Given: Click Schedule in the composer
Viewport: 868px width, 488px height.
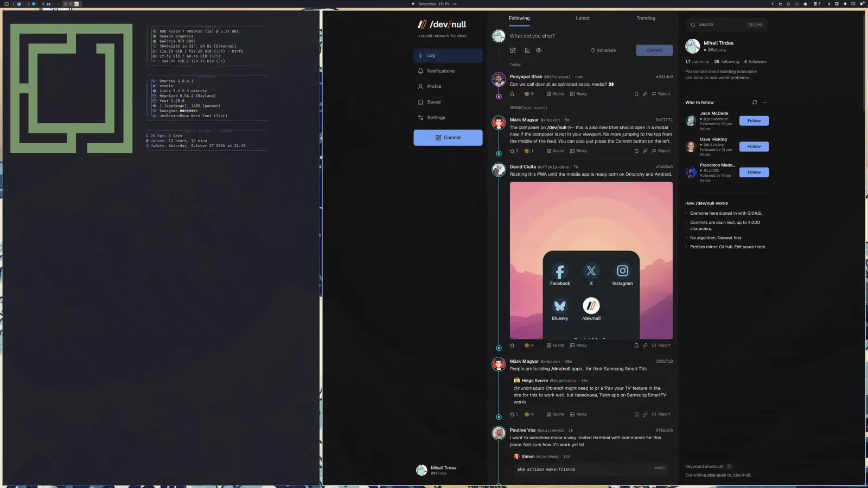Looking at the screenshot, I should pyautogui.click(x=603, y=50).
